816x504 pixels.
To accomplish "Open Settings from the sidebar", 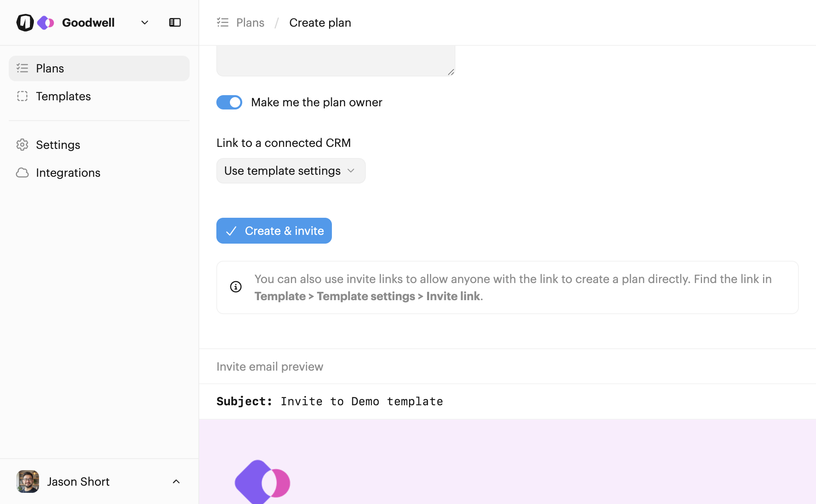I will [58, 145].
